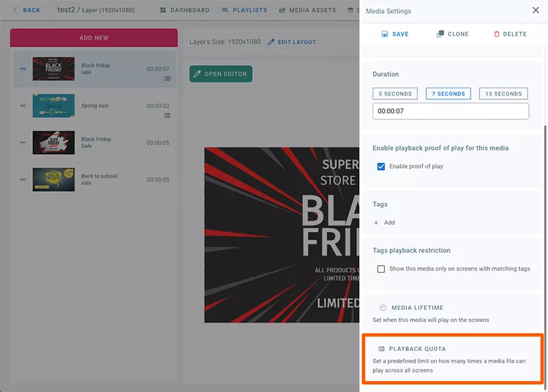Click the Add New button
Screen dimensions: 548x392
click(94, 38)
